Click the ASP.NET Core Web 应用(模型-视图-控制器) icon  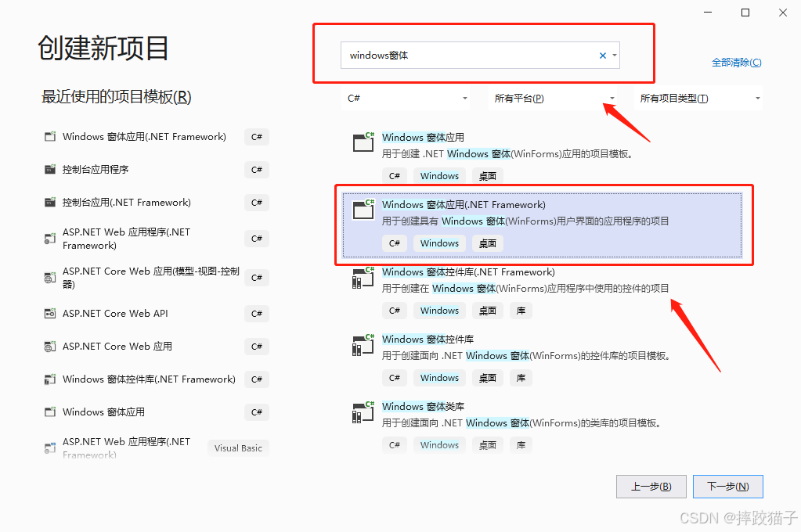coord(50,278)
